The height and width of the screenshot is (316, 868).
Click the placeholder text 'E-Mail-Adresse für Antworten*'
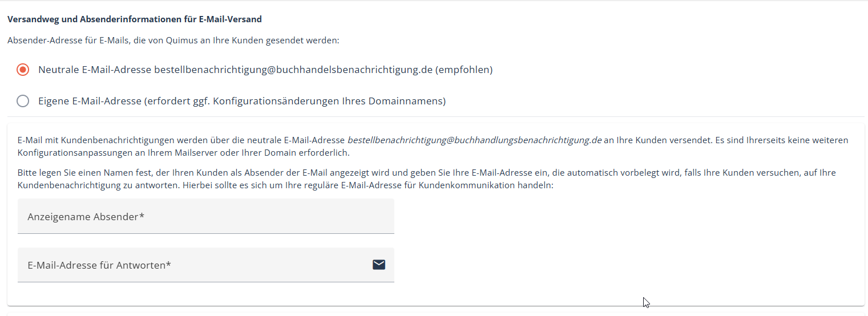tap(99, 265)
